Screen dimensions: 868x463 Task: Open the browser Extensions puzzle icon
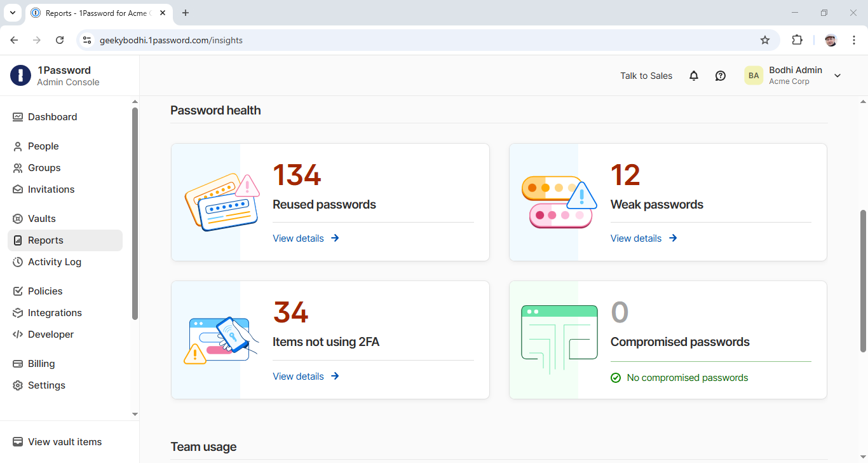(x=797, y=40)
